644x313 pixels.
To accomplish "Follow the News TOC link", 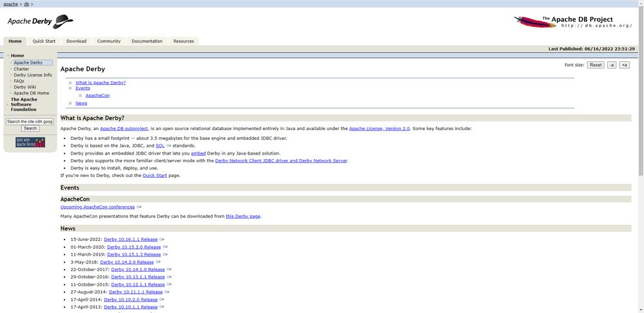I will 81,104.
